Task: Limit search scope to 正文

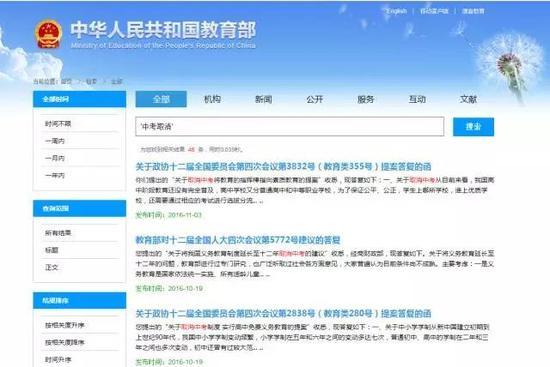Action: coord(52,267)
